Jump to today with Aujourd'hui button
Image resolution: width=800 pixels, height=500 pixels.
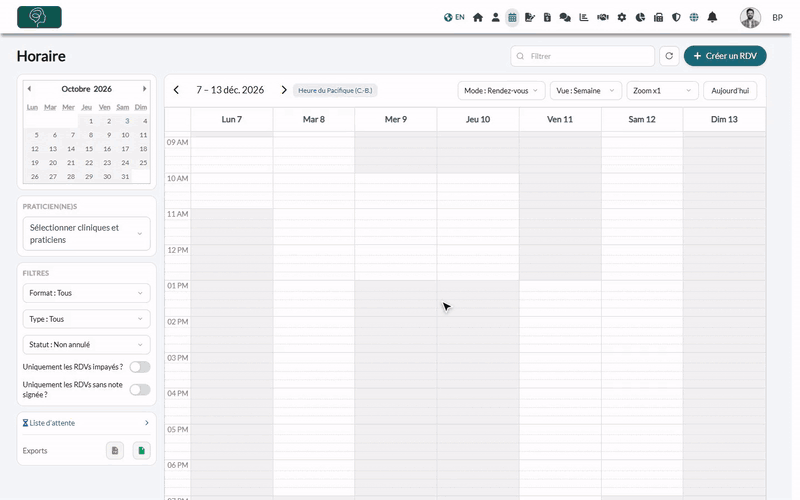730,91
